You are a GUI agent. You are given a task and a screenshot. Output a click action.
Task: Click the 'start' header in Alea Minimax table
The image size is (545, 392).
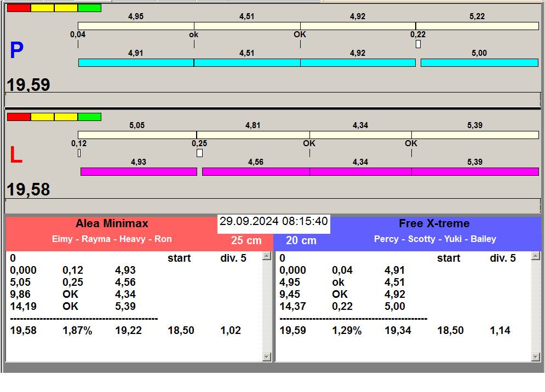click(179, 258)
